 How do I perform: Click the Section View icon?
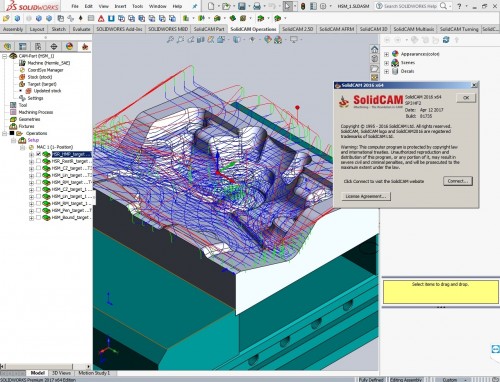[x=201, y=40]
